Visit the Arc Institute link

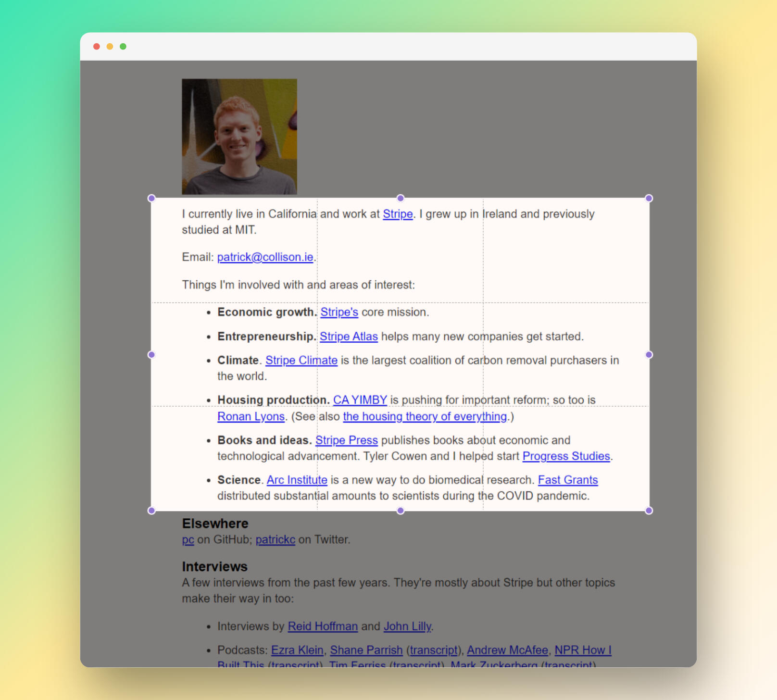pyautogui.click(x=297, y=480)
